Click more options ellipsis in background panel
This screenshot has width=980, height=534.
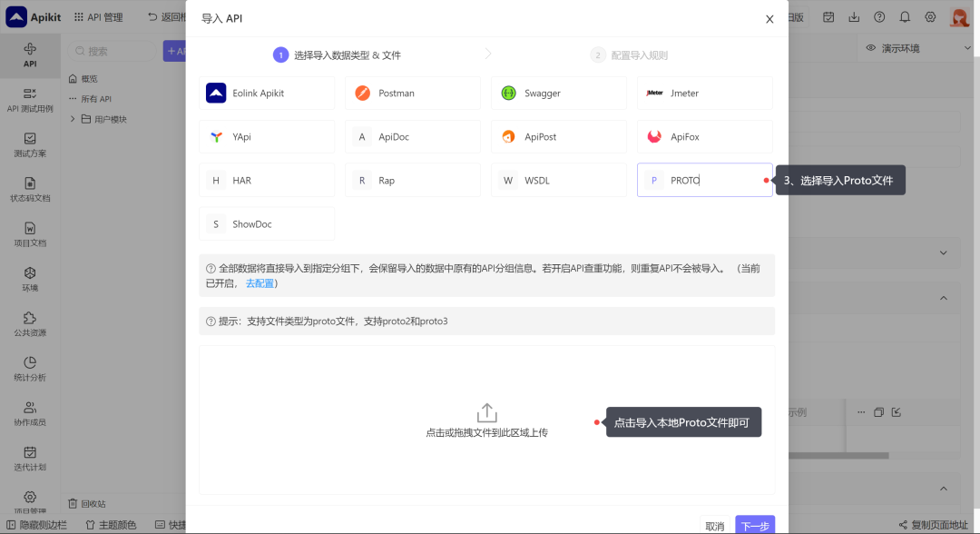[861, 412]
